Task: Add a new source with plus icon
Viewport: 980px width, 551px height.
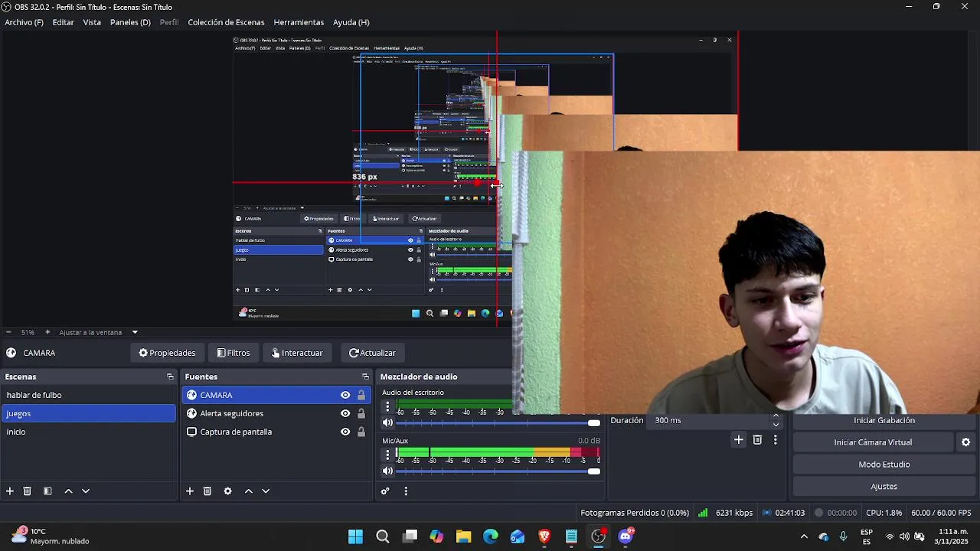Action: (190, 491)
